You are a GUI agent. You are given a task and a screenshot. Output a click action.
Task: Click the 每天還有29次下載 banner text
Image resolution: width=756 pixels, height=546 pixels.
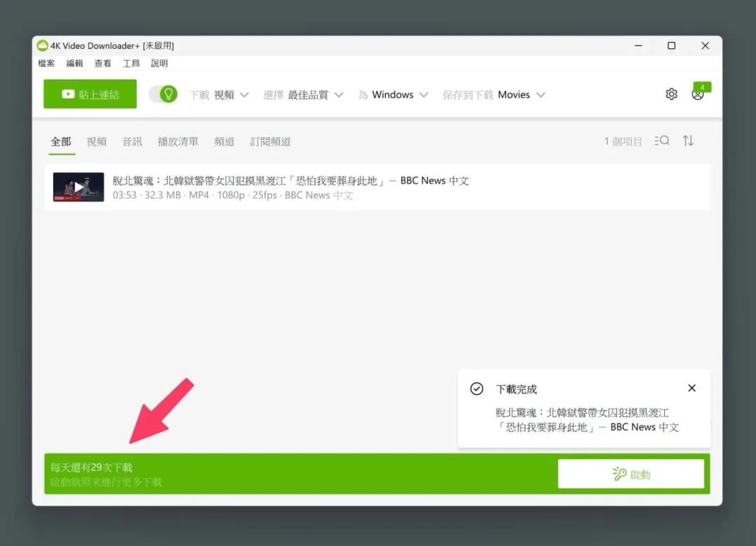[x=91, y=468]
